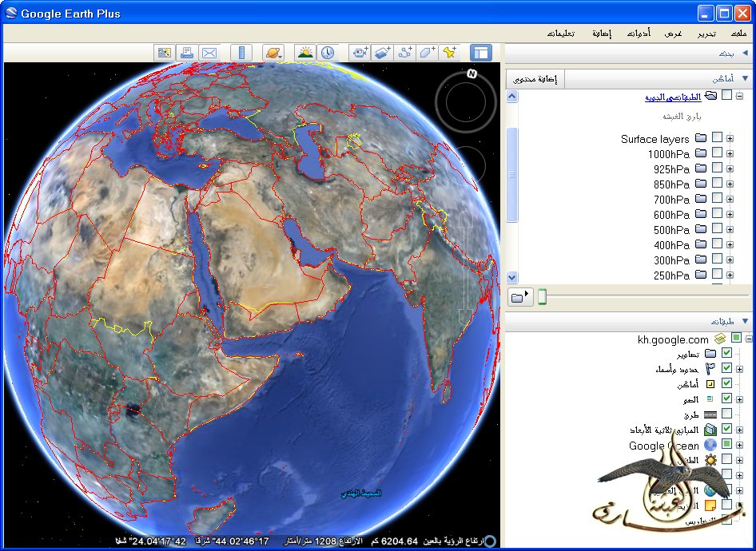The width and height of the screenshot is (756, 551).
Task: Click the folder icon of the تصاوير layer
Action: point(710,354)
